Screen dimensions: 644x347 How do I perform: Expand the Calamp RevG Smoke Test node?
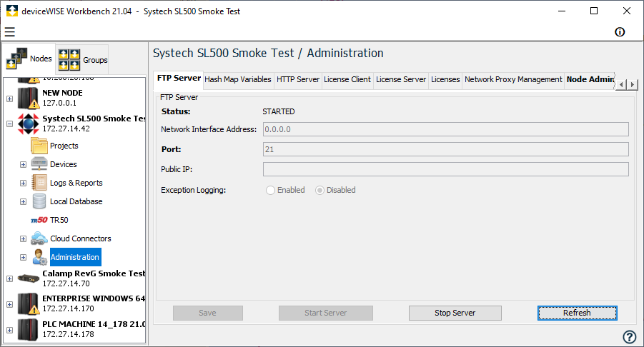(x=10, y=278)
